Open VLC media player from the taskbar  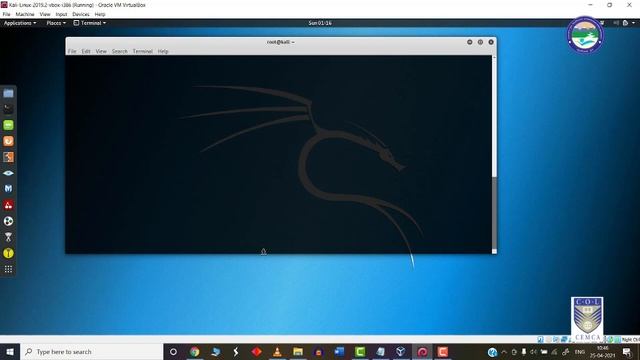[277, 351]
